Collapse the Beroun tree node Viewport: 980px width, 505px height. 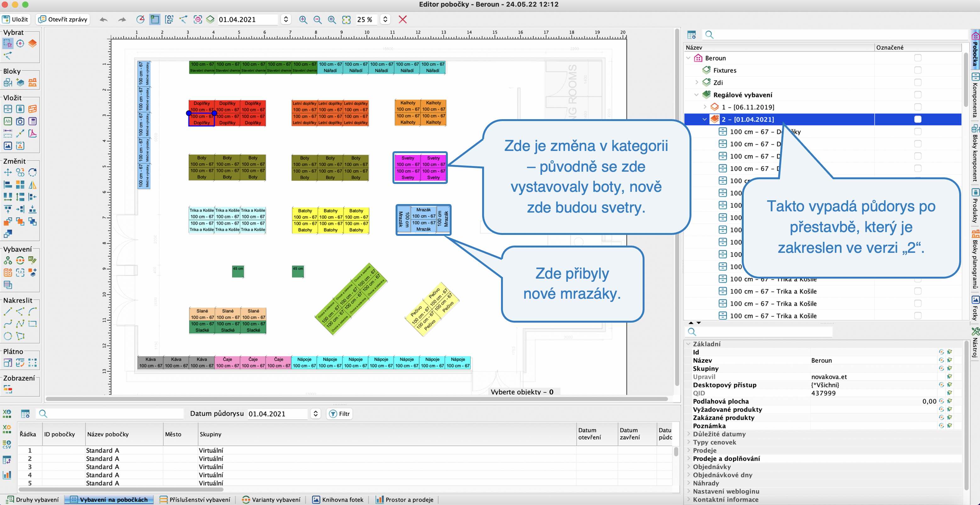pos(689,58)
